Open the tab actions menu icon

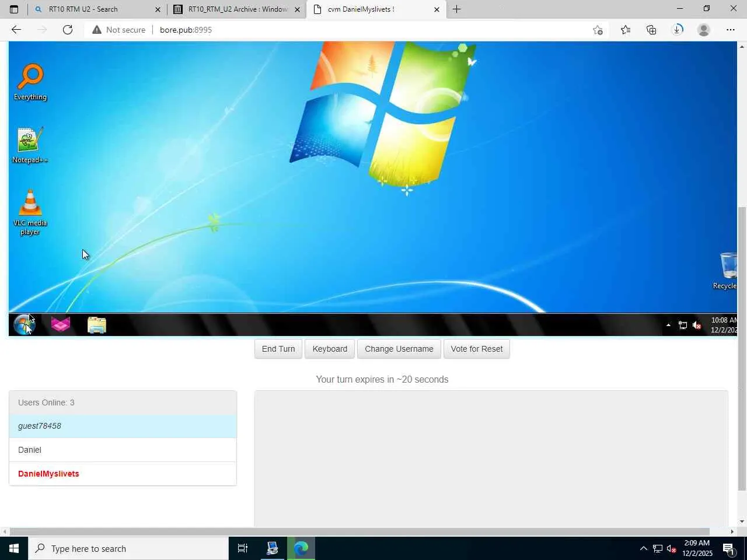click(x=14, y=9)
